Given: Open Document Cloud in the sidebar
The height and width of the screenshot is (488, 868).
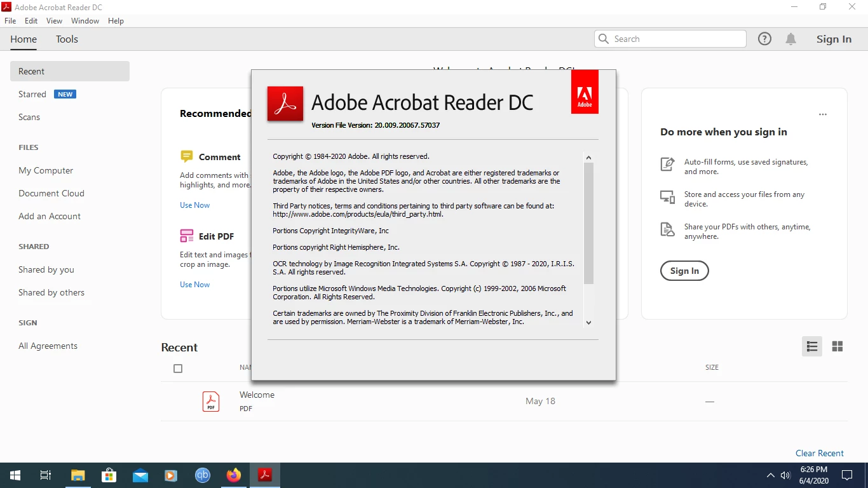Looking at the screenshot, I should pos(51,193).
